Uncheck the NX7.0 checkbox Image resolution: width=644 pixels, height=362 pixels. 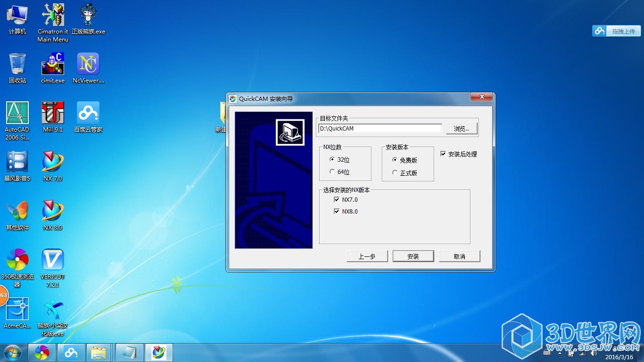tap(337, 200)
